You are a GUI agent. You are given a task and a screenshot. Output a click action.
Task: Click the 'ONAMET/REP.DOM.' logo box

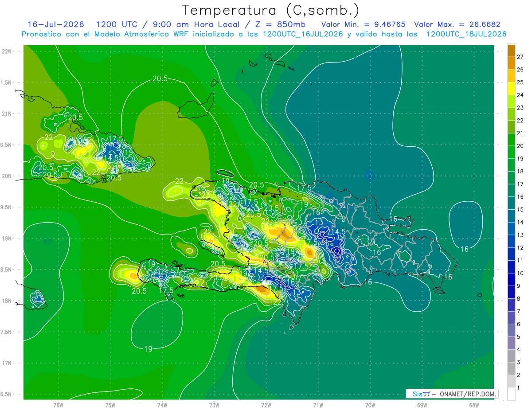452,394
